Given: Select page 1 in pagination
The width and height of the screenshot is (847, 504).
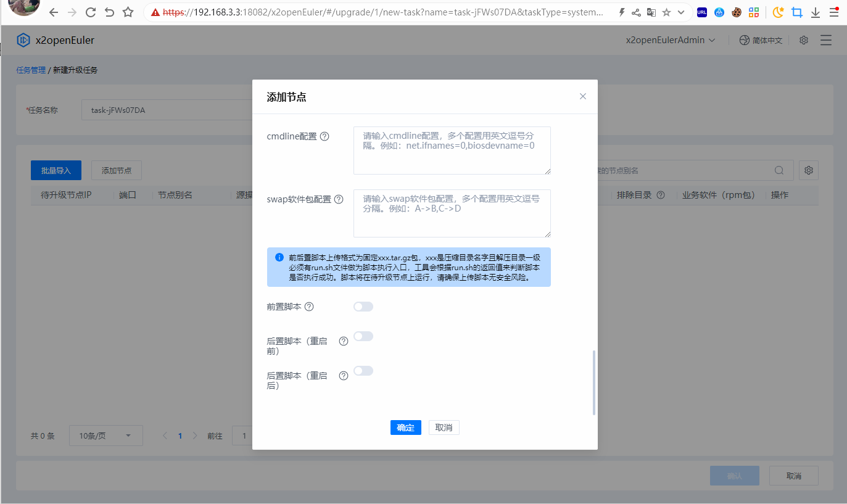Looking at the screenshot, I should pos(180,436).
